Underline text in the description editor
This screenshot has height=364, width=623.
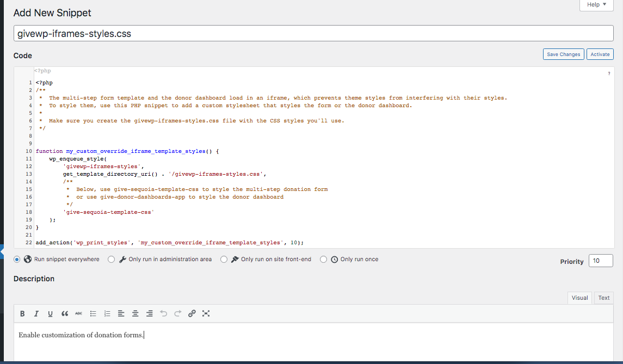click(51, 313)
